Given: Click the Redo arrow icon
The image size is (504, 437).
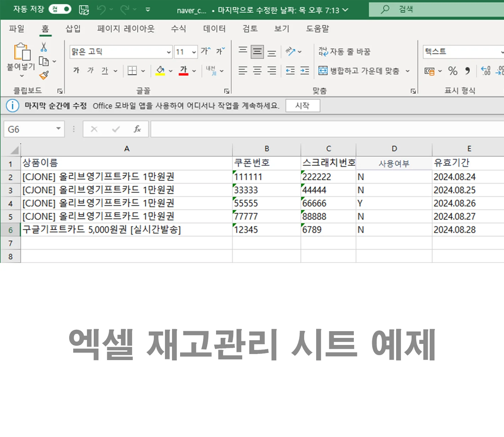Looking at the screenshot, I should (124, 10).
